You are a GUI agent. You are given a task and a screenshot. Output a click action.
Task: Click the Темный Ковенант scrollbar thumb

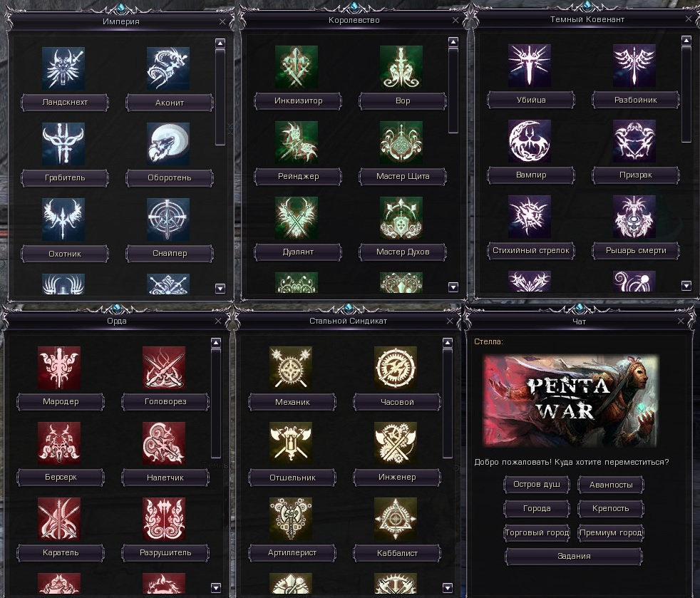point(686,93)
